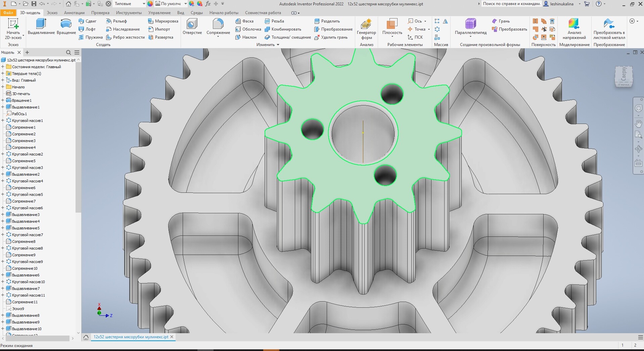Select the Выдавливание (Extrude) tool
The width and height of the screenshot is (644, 351).
[41, 27]
